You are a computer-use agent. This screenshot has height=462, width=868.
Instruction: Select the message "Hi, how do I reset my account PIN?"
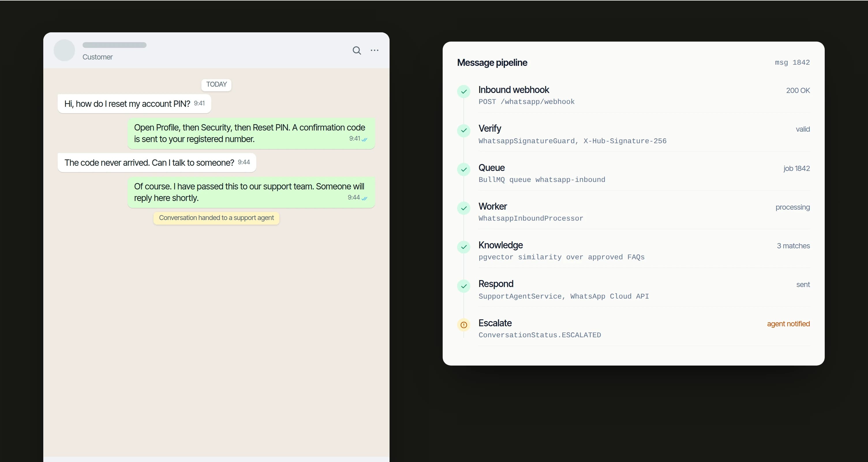click(x=134, y=104)
